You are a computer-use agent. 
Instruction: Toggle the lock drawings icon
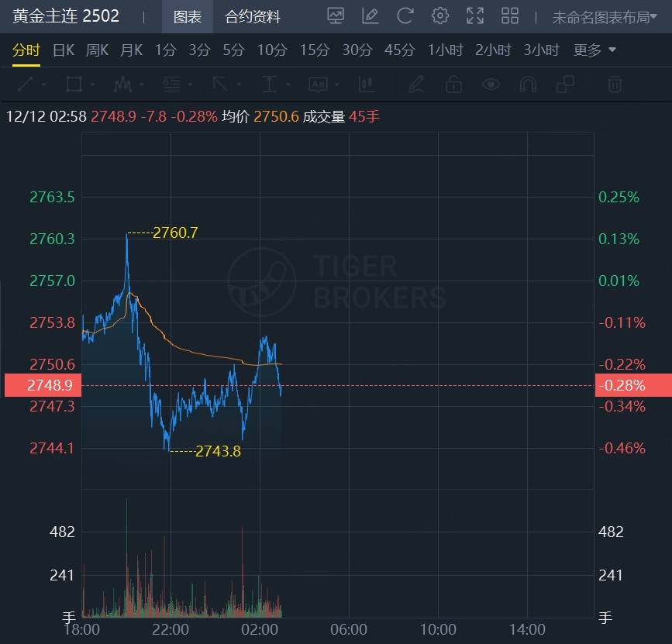(453, 84)
